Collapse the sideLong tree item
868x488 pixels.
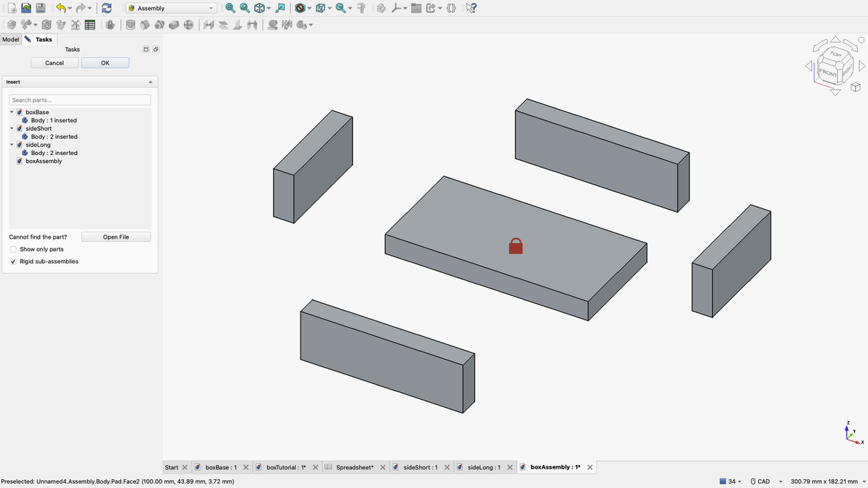tap(12, 145)
